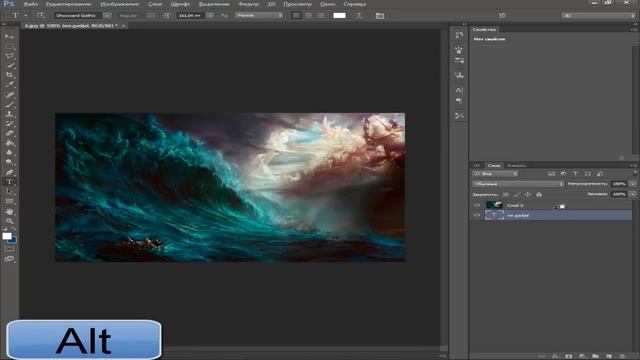Select the Clone Stamp tool
The width and height of the screenshot is (640, 360).
coord(9,114)
